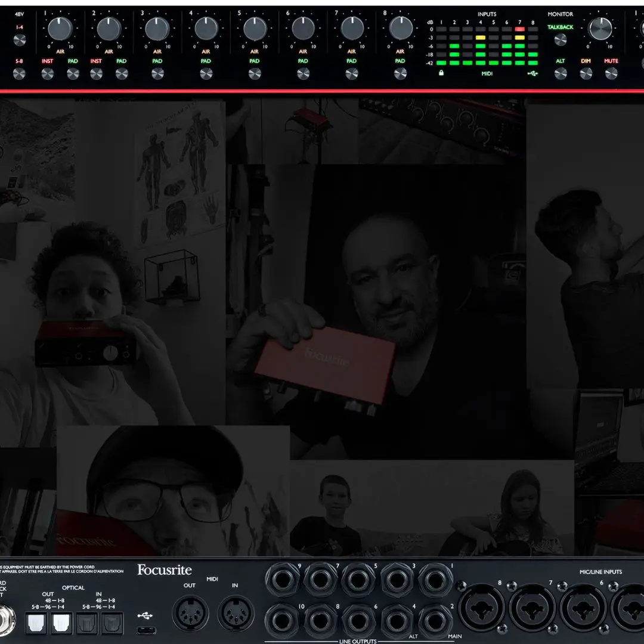Click the MIC/LINE INPUTS label

coord(600,572)
